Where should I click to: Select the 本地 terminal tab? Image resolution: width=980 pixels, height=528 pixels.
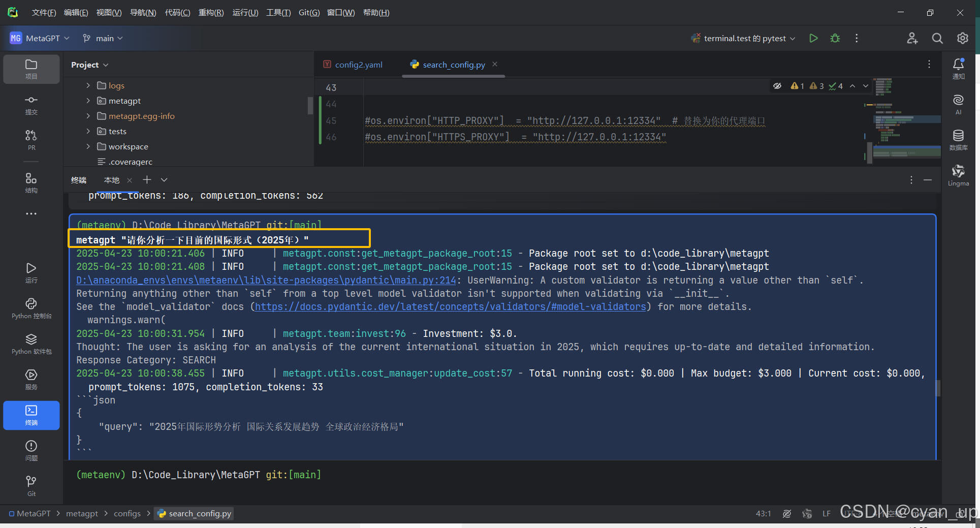111,180
